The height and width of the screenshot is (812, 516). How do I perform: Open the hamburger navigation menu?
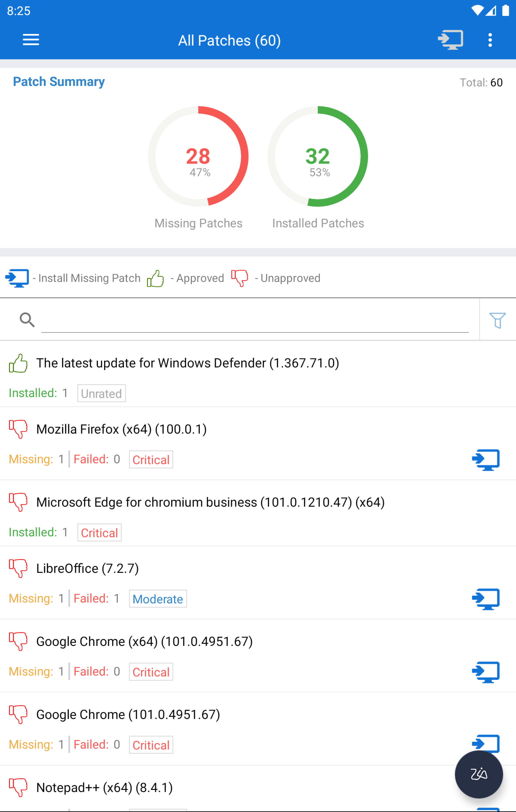(x=31, y=40)
